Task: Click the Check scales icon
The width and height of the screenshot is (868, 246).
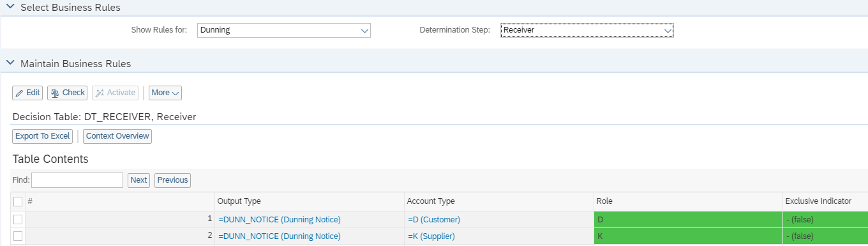Action: click(55, 93)
